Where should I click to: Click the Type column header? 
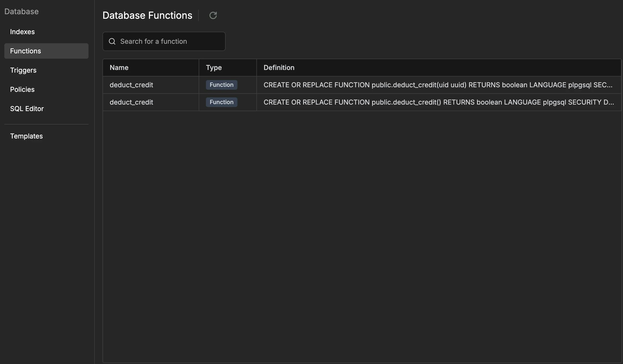click(x=214, y=68)
